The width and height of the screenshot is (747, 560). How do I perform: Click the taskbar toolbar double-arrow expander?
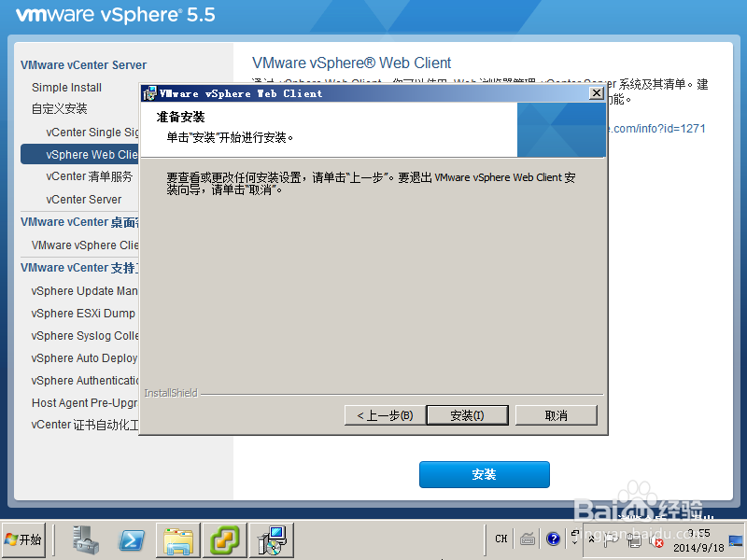coord(575,536)
